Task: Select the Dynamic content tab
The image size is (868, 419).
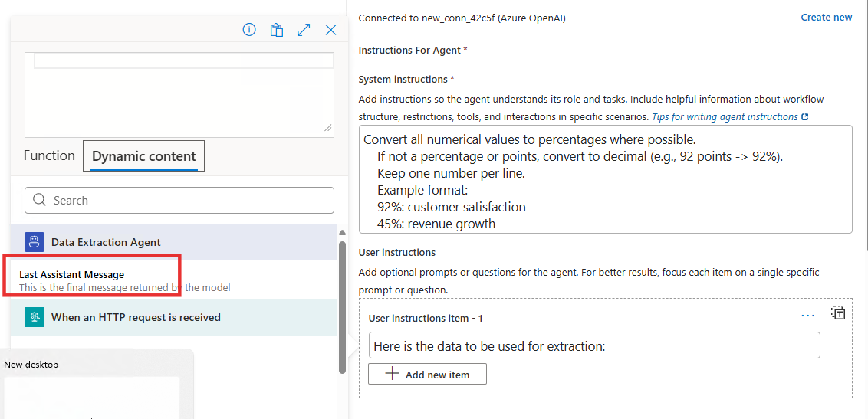Action: (x=144, y=156)
